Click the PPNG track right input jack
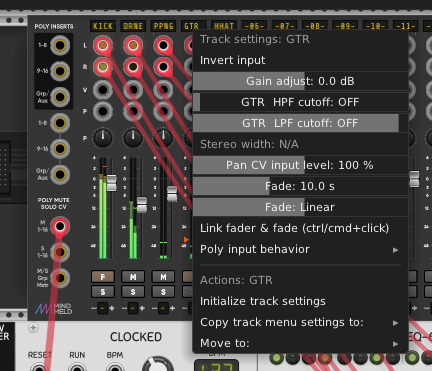The width and height of the screenshot is (432, 371). pos(163,67)
